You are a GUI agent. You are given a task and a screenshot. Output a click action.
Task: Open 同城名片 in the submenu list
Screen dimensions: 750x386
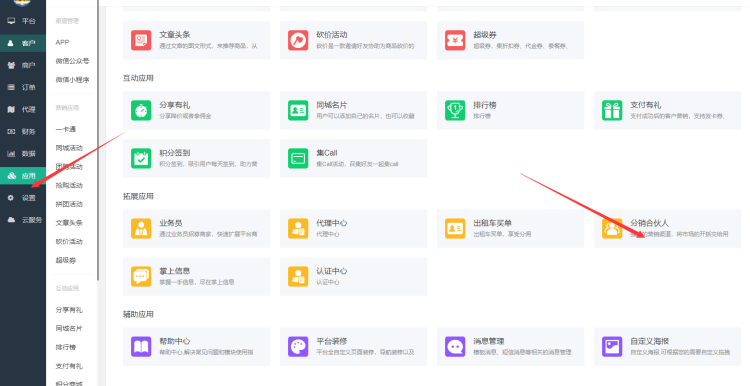coord(69,329)
